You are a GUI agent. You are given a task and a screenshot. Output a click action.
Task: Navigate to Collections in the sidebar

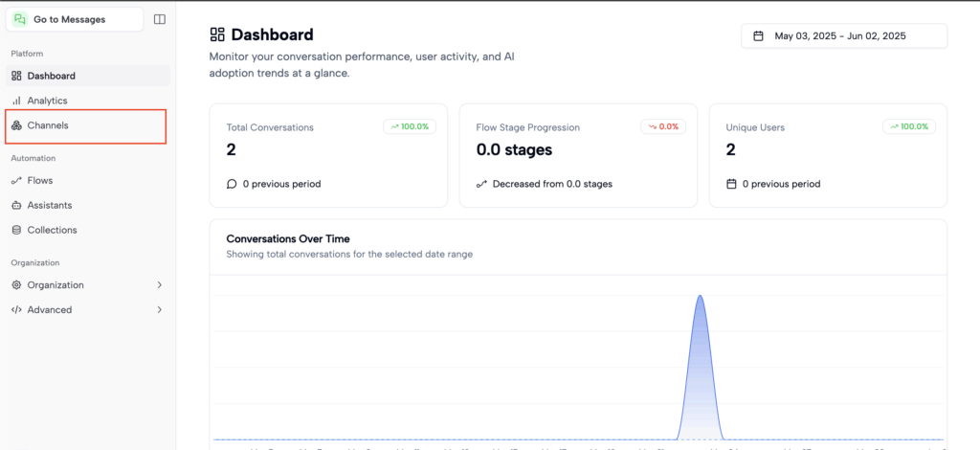click(x=52, y=230)
